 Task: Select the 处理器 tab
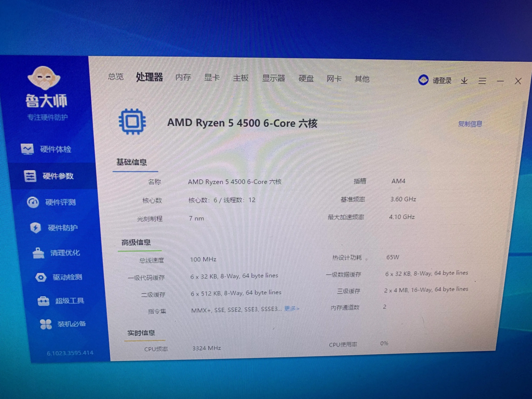tap(149, 77)
